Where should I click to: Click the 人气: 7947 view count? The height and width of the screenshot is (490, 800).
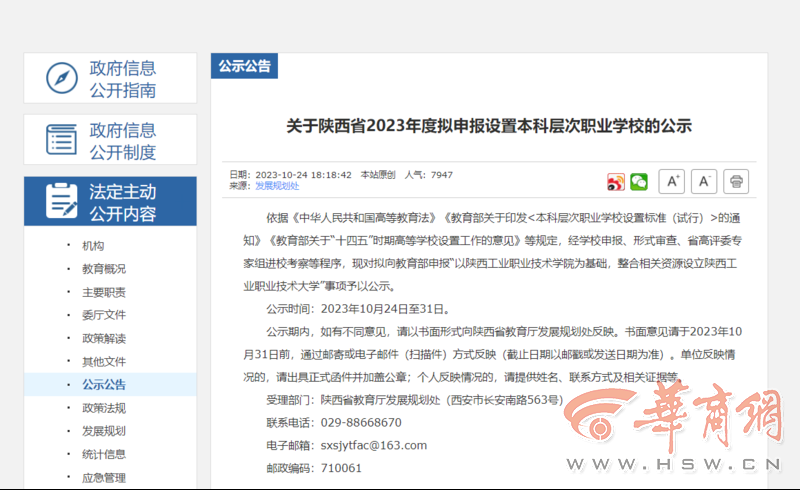coord(429,175)
